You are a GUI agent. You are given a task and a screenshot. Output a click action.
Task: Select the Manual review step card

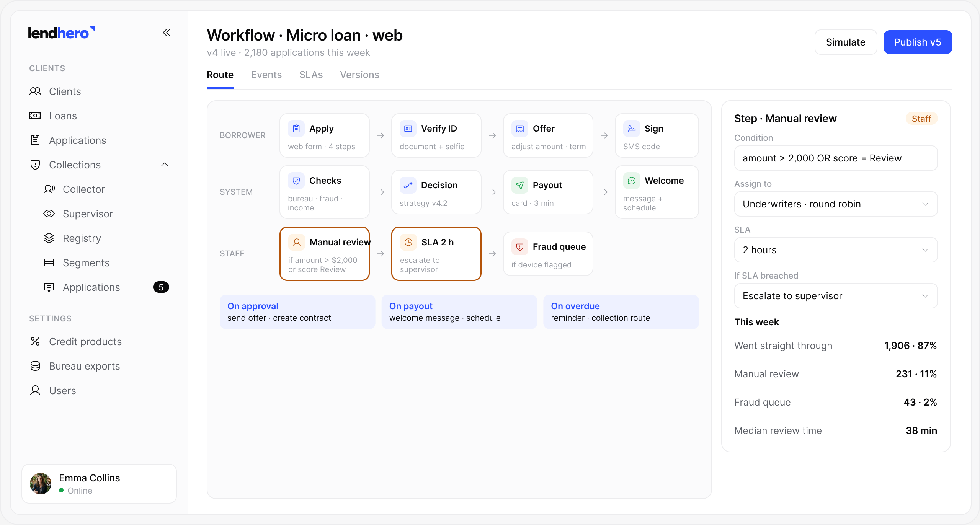325,254
